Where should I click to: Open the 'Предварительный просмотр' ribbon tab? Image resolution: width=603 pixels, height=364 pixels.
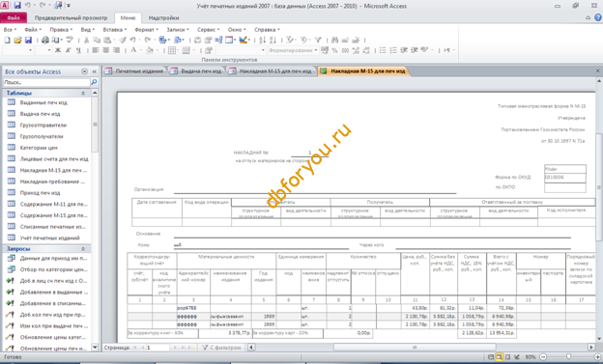pyautogui.click(x=72, y=18)
